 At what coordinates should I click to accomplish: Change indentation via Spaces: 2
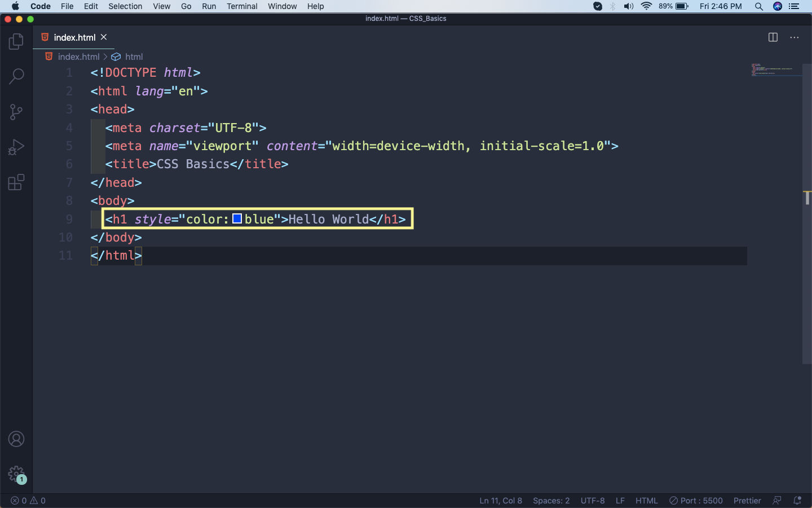tap(551, 501)
